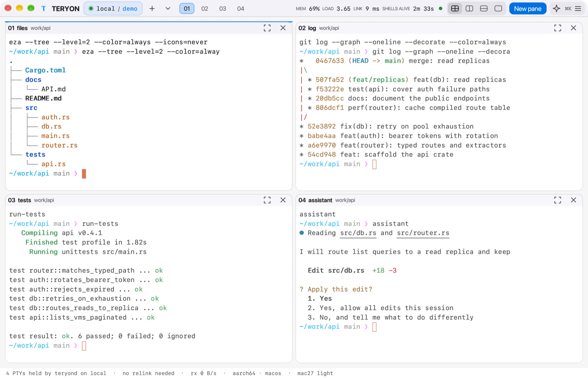Close the 02 log pane
588x378 pixels.
pyautogui.click(x=573, y=28)
